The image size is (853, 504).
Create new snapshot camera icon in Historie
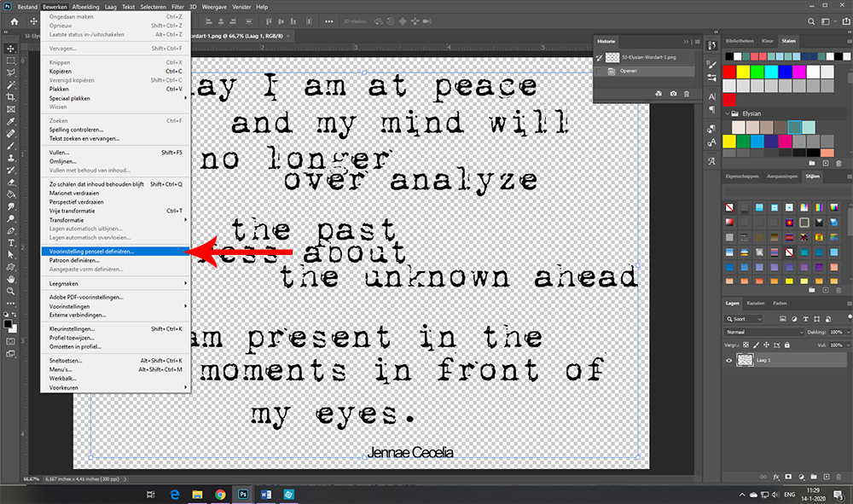click(674, 94)
